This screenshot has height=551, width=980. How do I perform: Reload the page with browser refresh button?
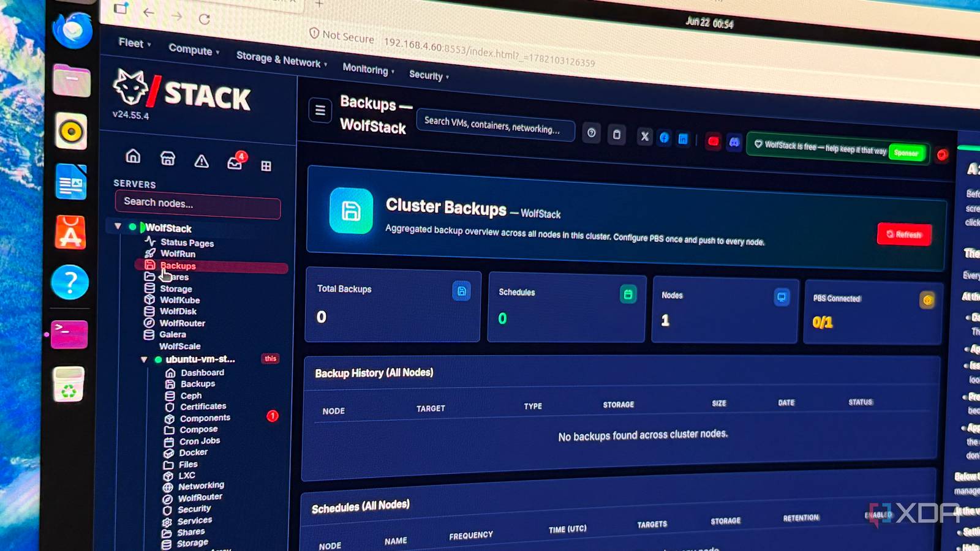click(x=205, y=19)
